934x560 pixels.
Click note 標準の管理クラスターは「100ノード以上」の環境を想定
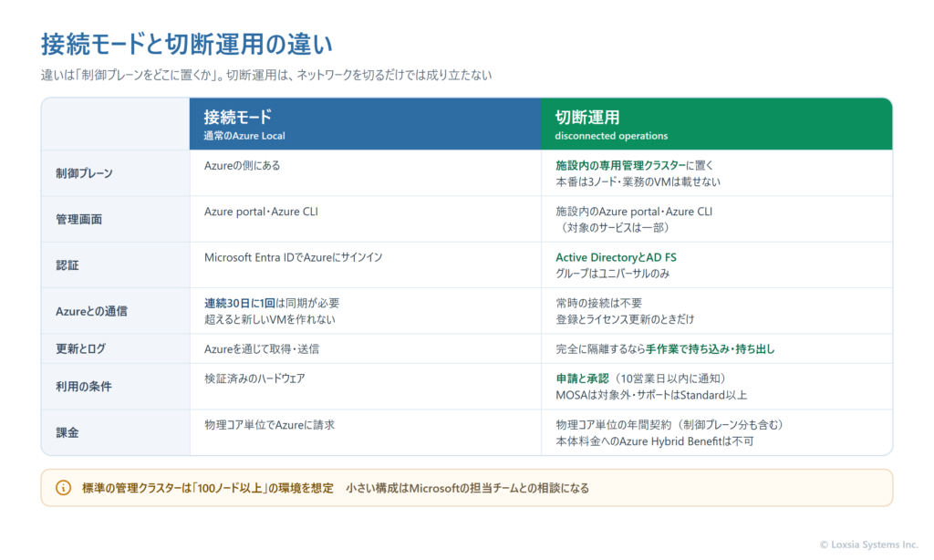207,488
